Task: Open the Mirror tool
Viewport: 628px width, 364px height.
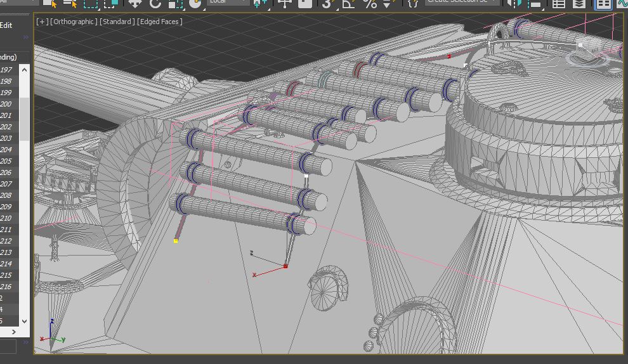Action: click(514, 3)
